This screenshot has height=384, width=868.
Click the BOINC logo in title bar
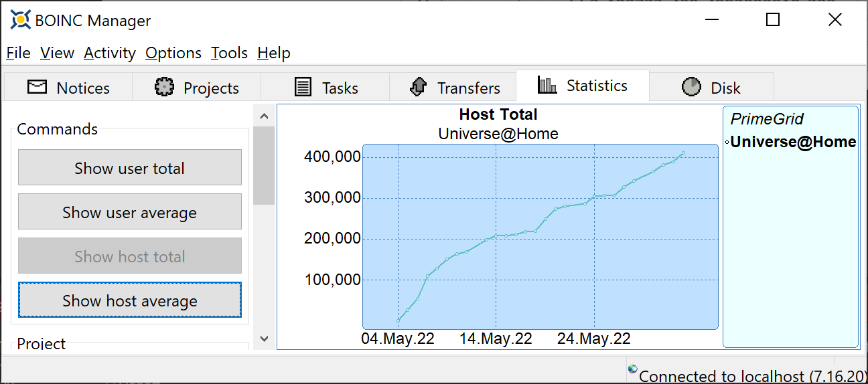click(21, 20)
